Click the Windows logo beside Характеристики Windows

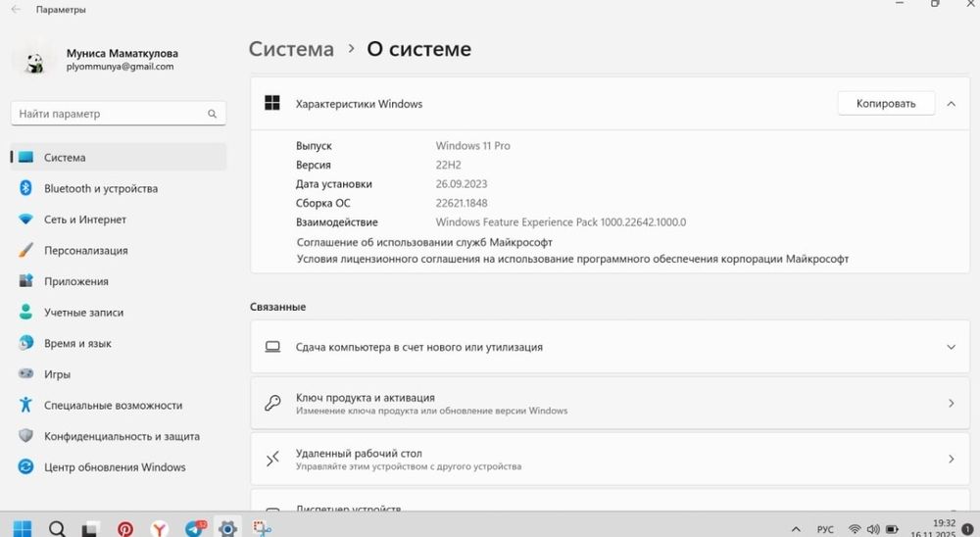(271, 103)
